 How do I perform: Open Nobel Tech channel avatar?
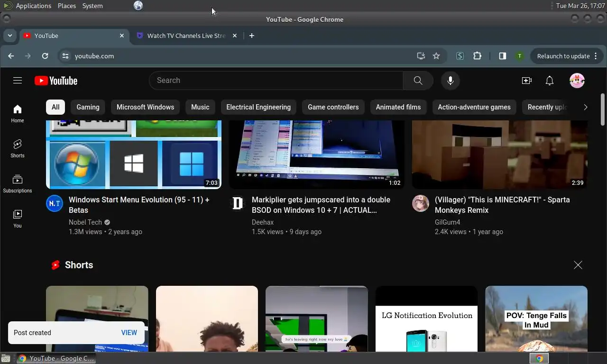tap(55, 203)
